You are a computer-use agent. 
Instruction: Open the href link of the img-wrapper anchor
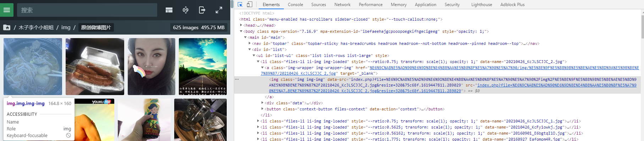click(450, 70)
